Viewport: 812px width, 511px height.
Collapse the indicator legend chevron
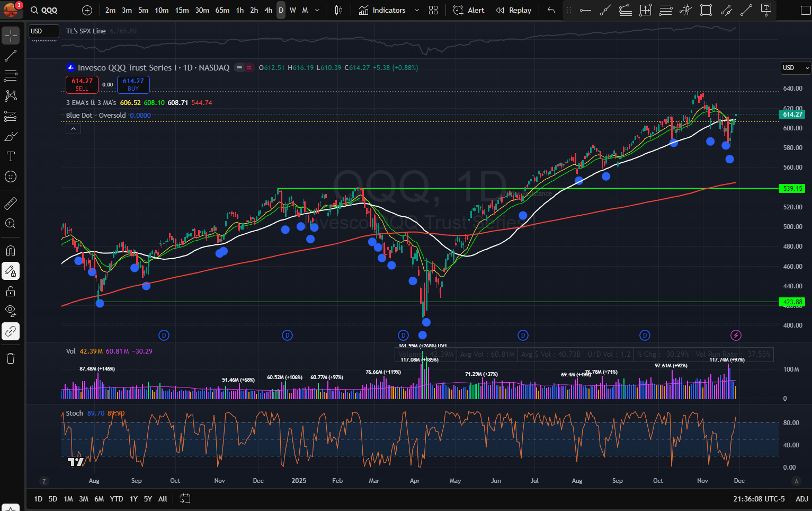click(x=73, y=128)
